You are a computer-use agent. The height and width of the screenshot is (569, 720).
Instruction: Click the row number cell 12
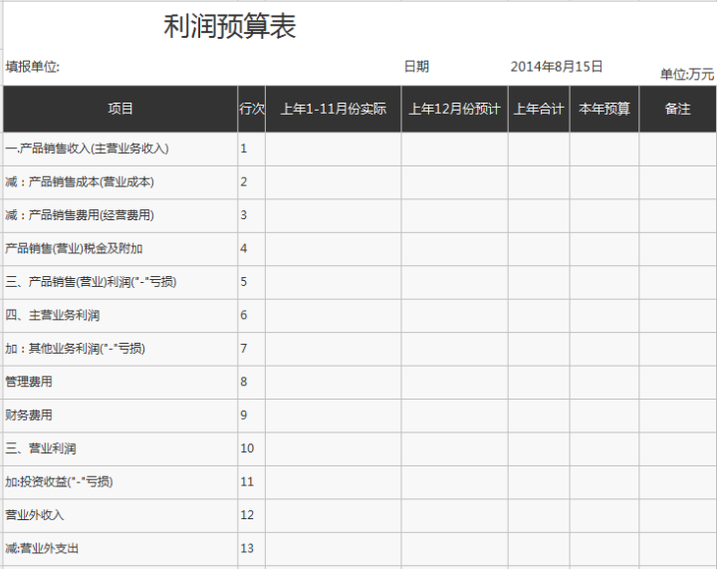click(x=252, y=515)
